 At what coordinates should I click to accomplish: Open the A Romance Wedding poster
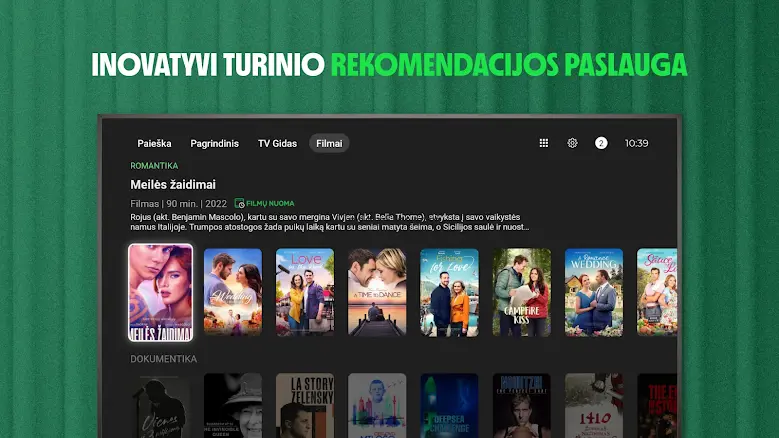click(594, 292)
